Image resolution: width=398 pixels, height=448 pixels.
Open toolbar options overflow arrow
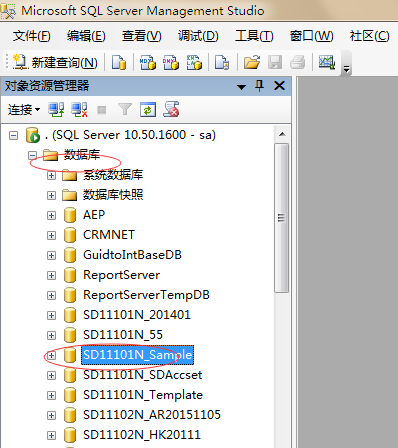point(347,69)
